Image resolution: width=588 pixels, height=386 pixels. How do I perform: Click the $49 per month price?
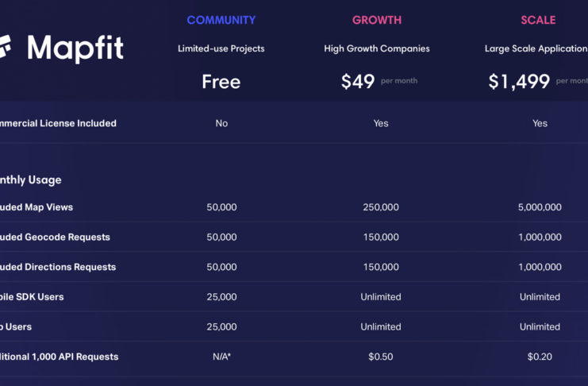click(379, 81)
